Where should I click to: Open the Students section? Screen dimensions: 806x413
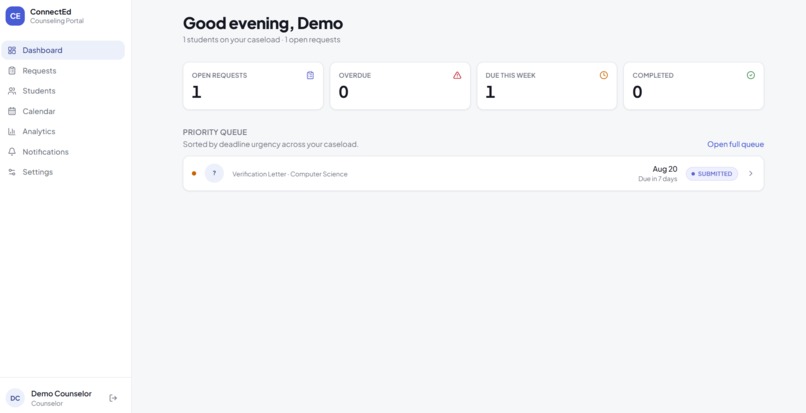click(63, 91)
